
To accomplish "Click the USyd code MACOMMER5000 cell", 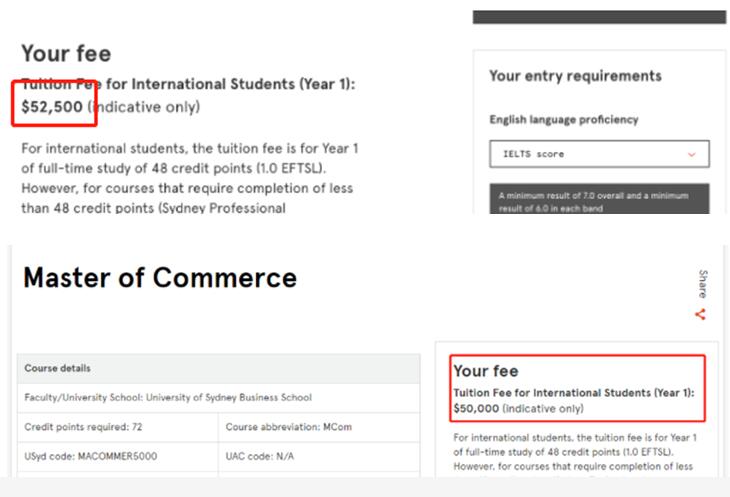I will click(x=116, y=457).
